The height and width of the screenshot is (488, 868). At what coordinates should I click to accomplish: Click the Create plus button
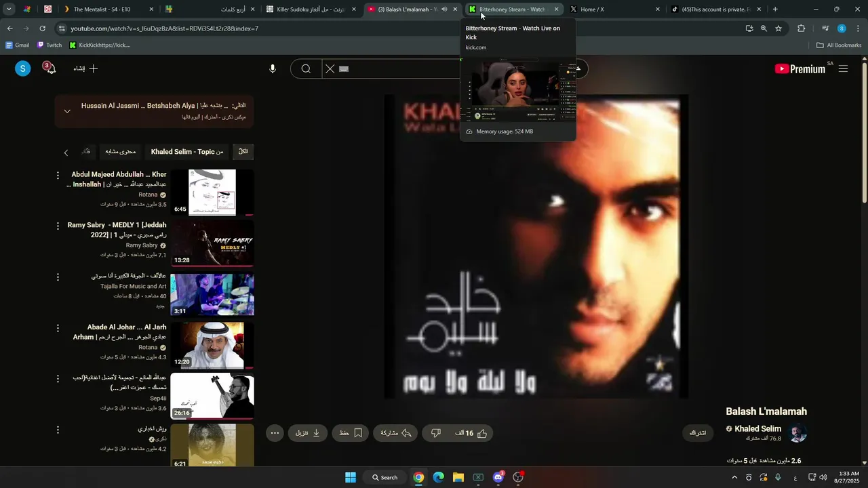tap(85, 68)
